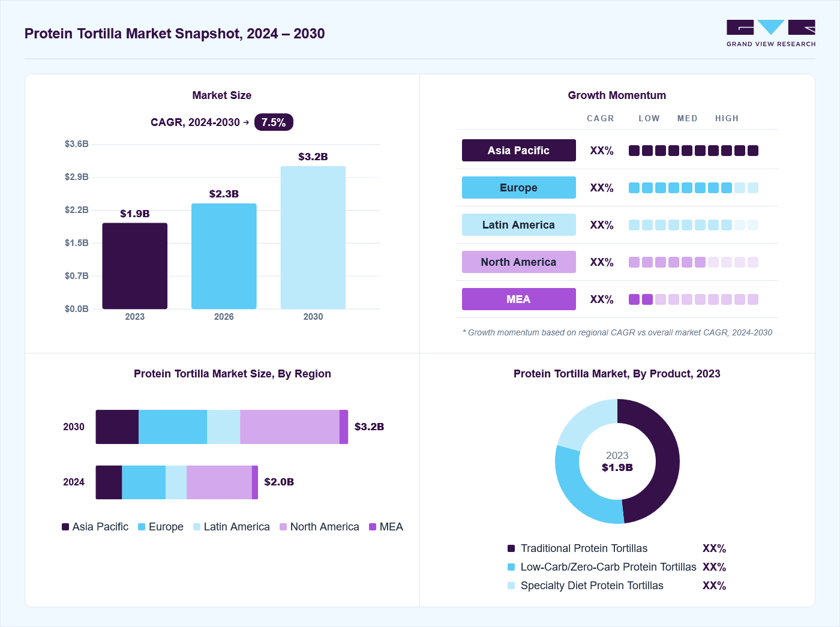Click the MEA region label
840x627 pixels.
[519, 299]
